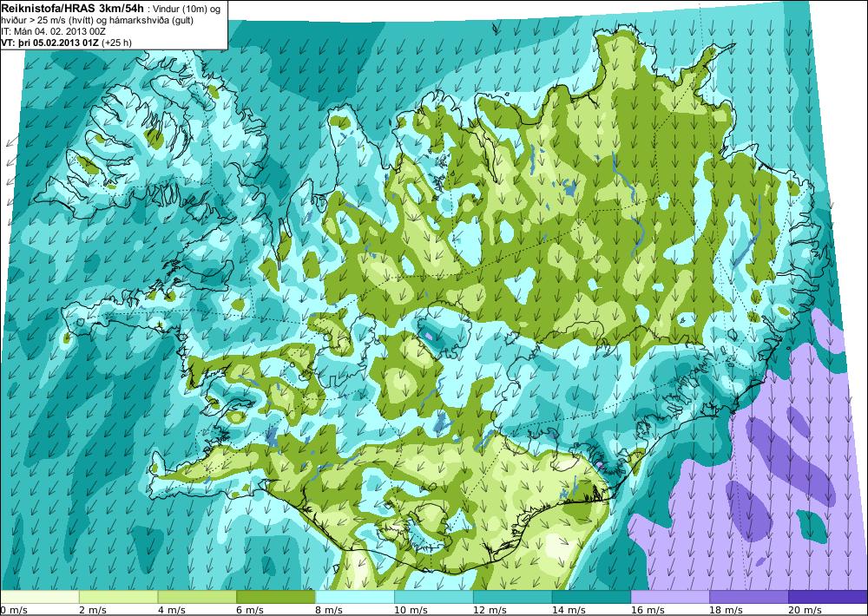Image resolution: width=868 pixels, height=616 pixels.
Task: Click the "VT: þri 05.02.2013 01Z" valid time
Action: (50, 42)
